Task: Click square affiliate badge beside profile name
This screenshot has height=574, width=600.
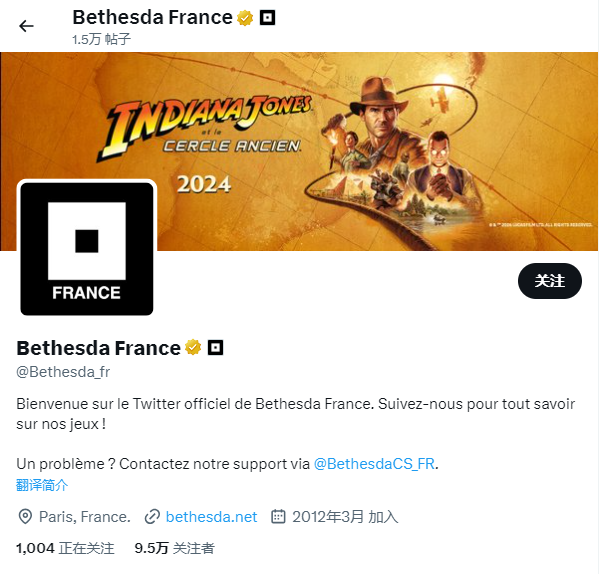Action: (x=215, y=347)
